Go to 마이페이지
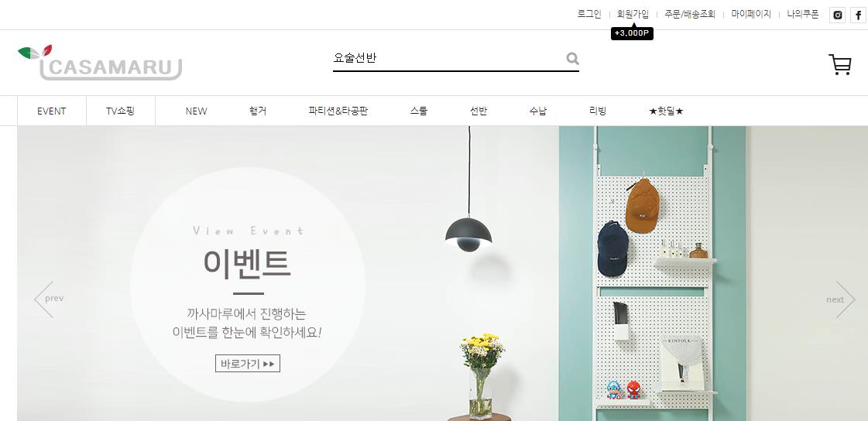The image size is (868, 421). tap(751, 15)
